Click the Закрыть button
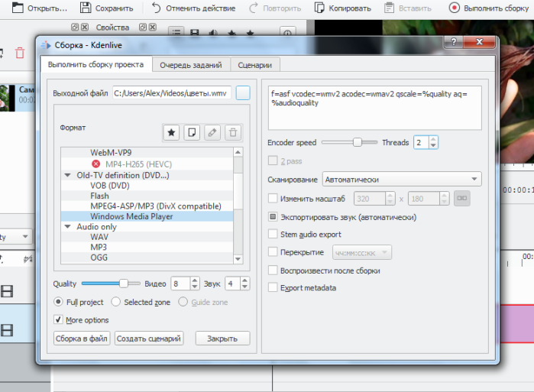Image resolution: width=534 pixels, height=392 pixels. pos(222,339)
